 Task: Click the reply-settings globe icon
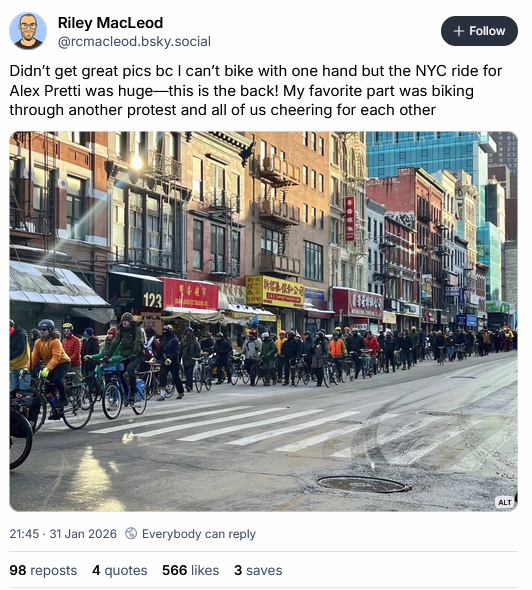[131, 533]
